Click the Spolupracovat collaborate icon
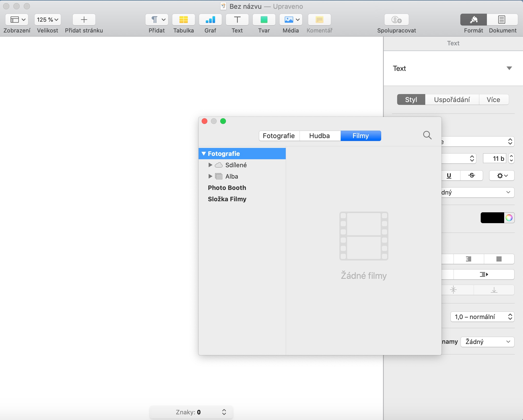 (x=396, y=20)
